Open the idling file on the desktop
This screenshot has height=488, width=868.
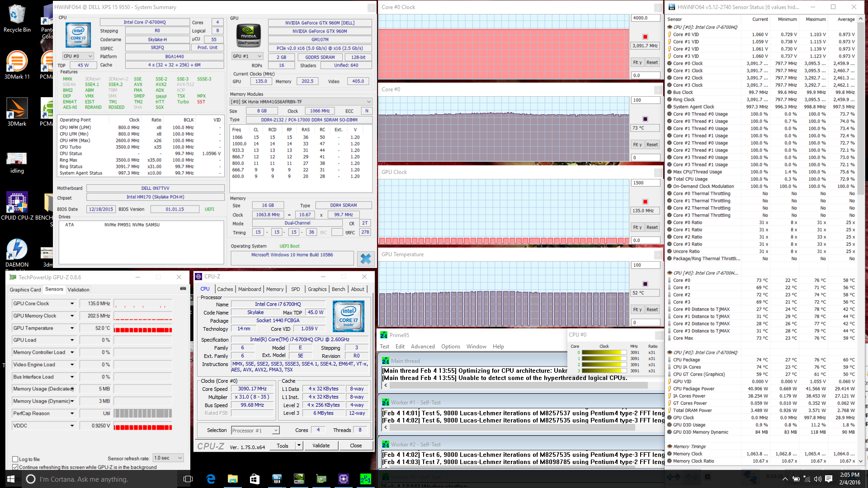point(17,163)
